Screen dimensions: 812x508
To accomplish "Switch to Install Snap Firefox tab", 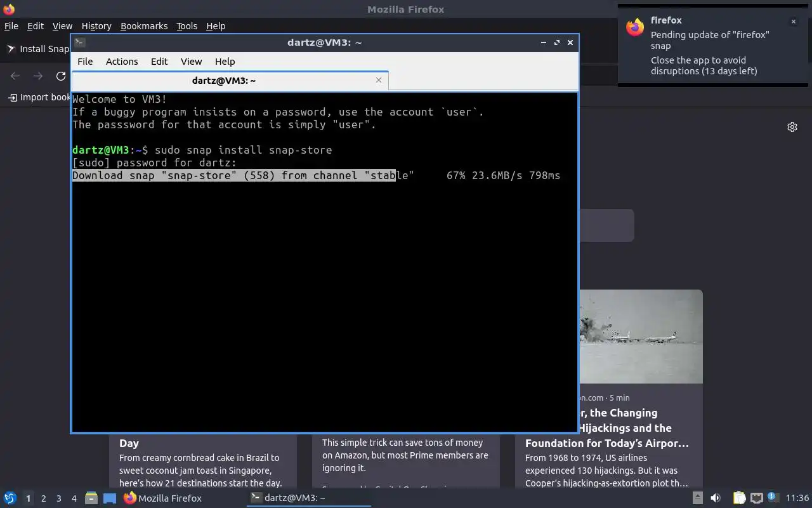I will coord(37,49).
